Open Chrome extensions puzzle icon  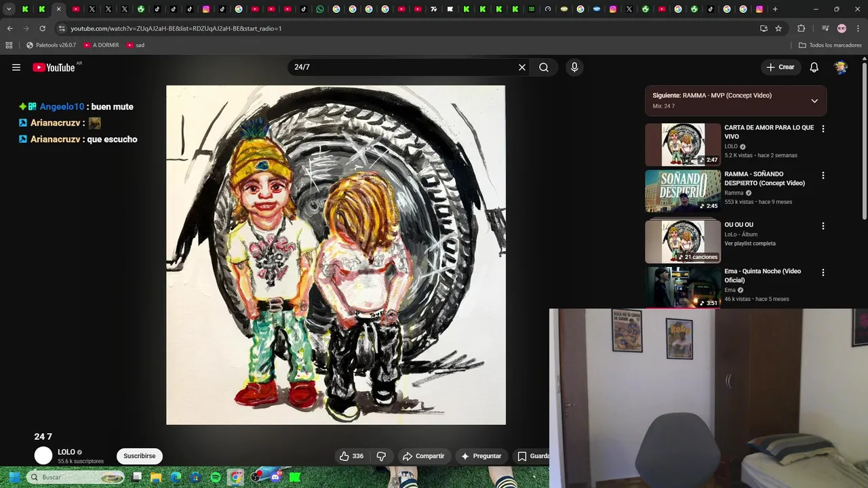[801, 28]
